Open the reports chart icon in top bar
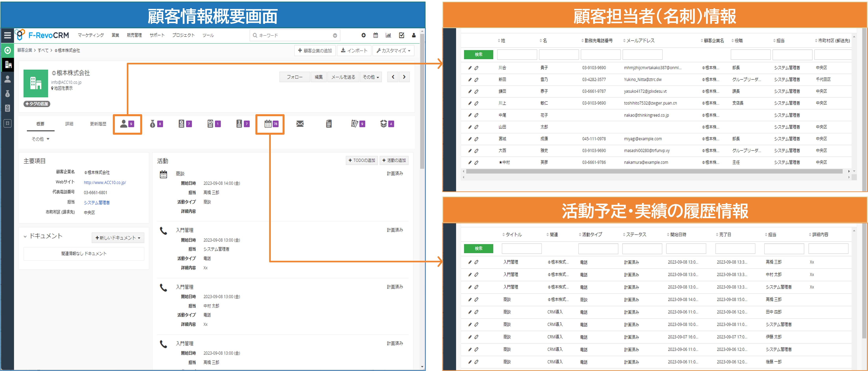868x371 pixels. coord(389,35)
